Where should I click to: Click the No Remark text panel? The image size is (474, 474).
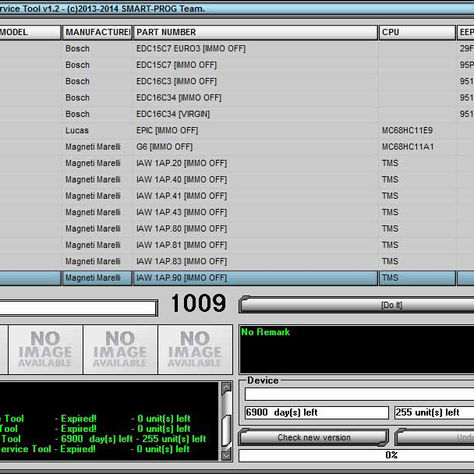pos(357,349)
